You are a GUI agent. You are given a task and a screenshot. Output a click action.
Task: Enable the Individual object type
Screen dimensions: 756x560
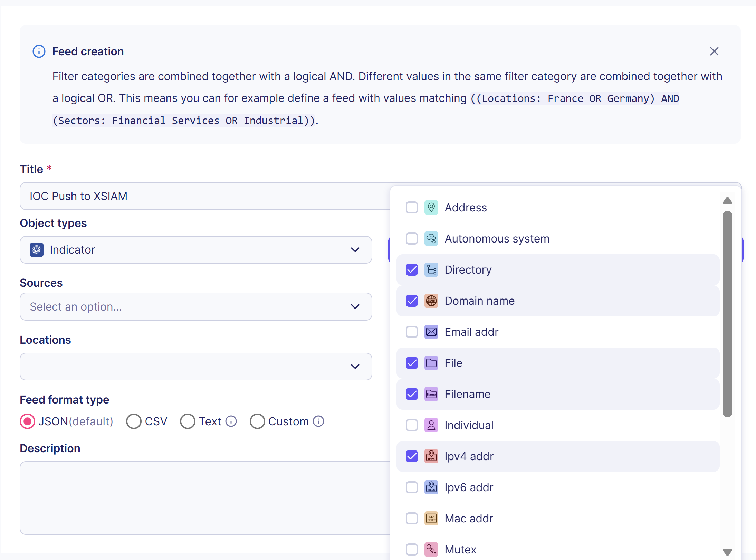[x=411, y=425]
